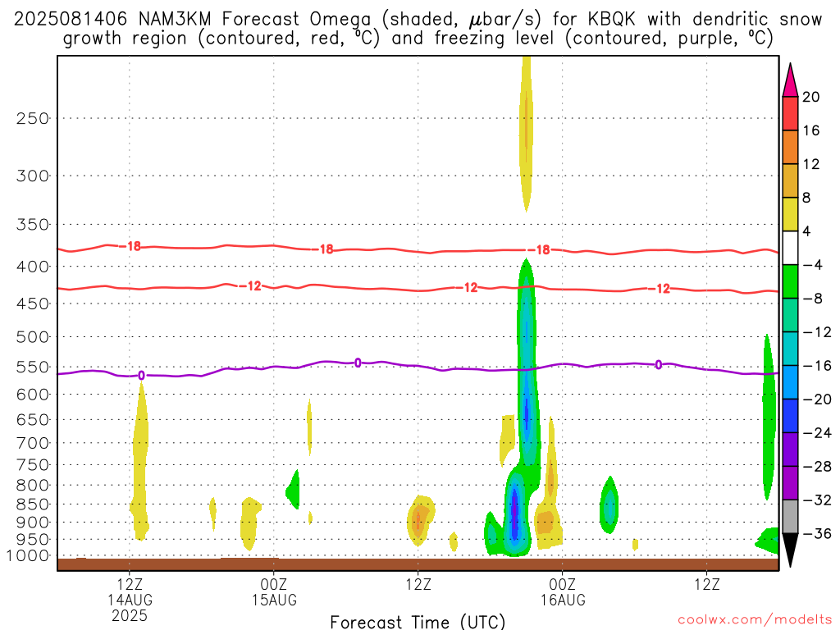The image size is (840, 630).
Task: Select the 2025 year label under 14AUG
Action: [129, 615]
